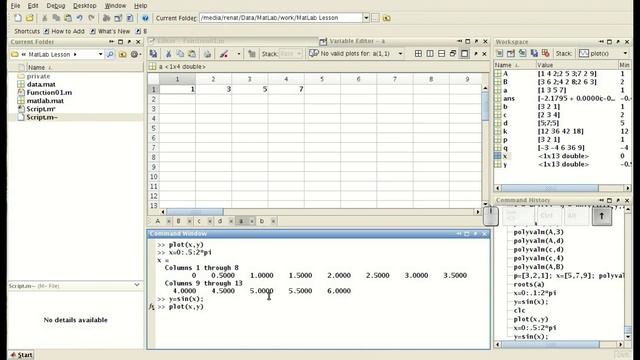Viewport: 640px width, 360px height.
Task: Close variable tab c
Action: point(210,221)
